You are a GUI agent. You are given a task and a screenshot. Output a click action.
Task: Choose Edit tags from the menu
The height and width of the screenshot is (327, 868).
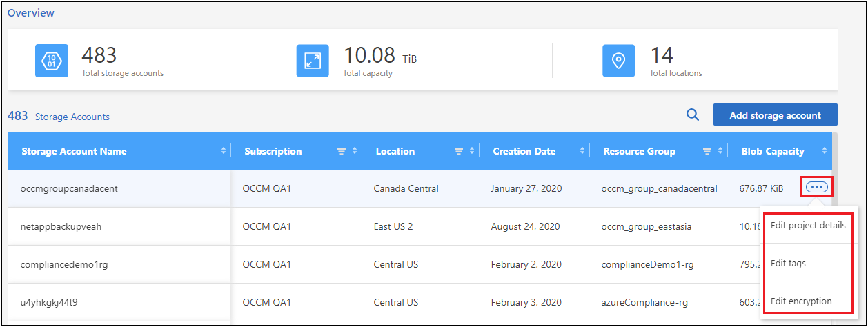click(x=788, y=263)
